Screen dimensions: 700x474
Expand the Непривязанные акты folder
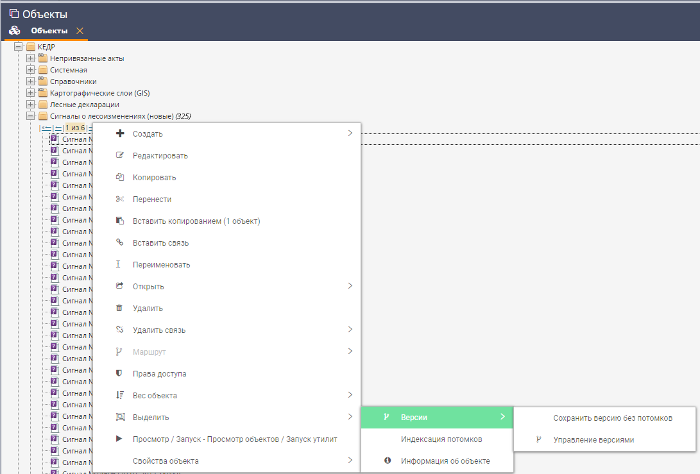(x=30, y=59)
